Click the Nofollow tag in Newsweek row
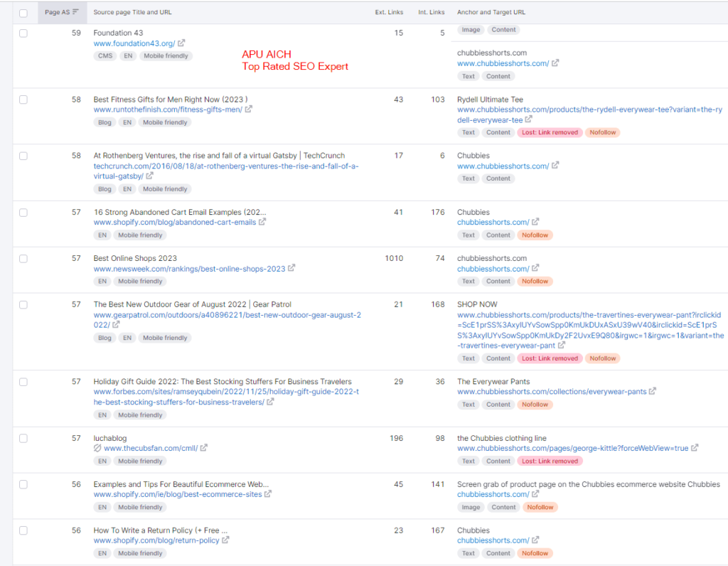Viewport: 728px width, 566px height. point(535,281)
